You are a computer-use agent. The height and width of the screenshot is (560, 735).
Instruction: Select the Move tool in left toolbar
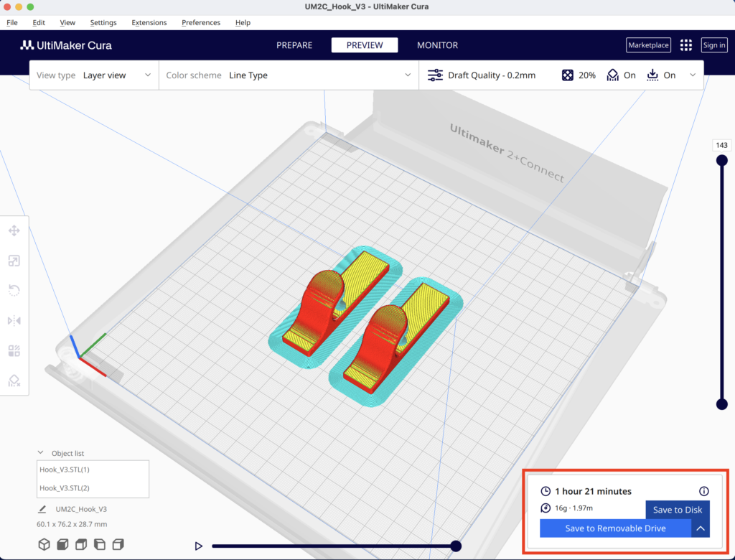coord(14,230)
